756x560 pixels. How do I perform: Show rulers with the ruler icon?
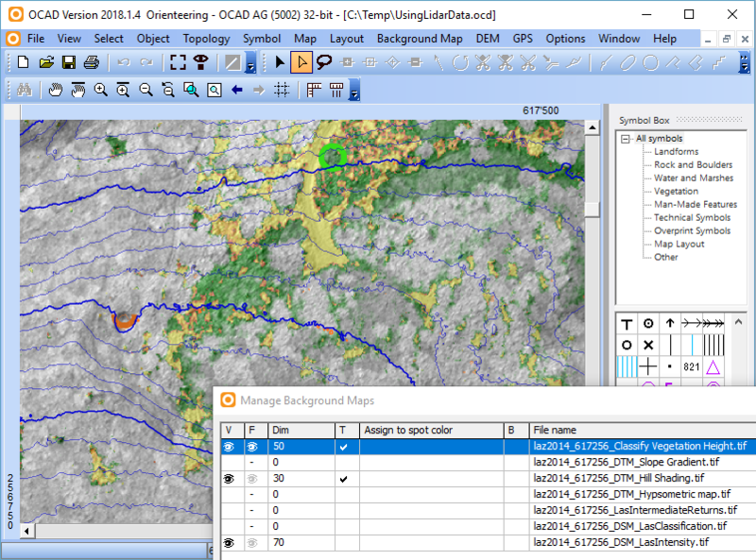coord(314,90)
